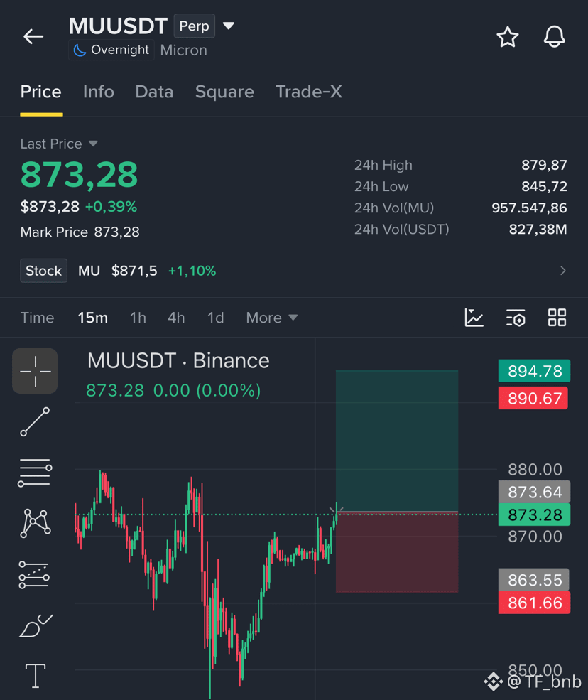Click the 870.00 axis label

535,536
